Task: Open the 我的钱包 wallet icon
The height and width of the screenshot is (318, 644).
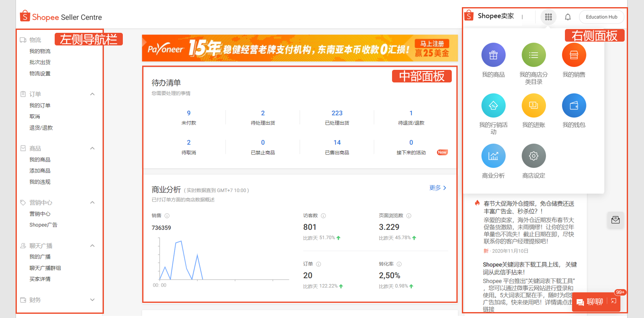Action: (574, 106)
